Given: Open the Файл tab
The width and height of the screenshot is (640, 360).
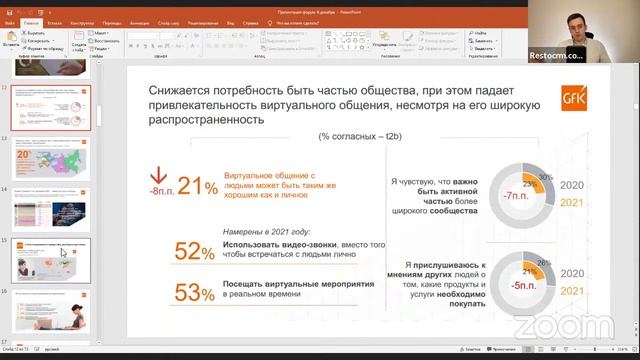Looking at the screenshot, I should pyautogui.click(x=10, y=23).
